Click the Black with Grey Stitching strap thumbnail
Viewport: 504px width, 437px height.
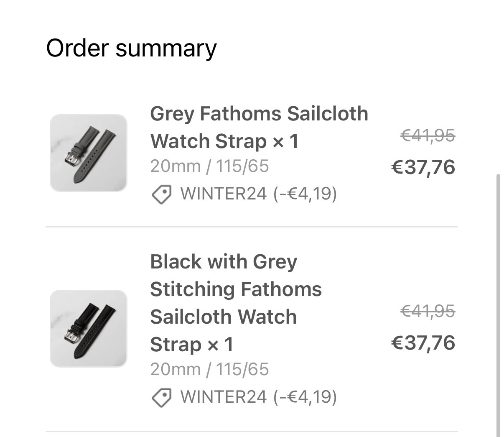coord(88,329)
